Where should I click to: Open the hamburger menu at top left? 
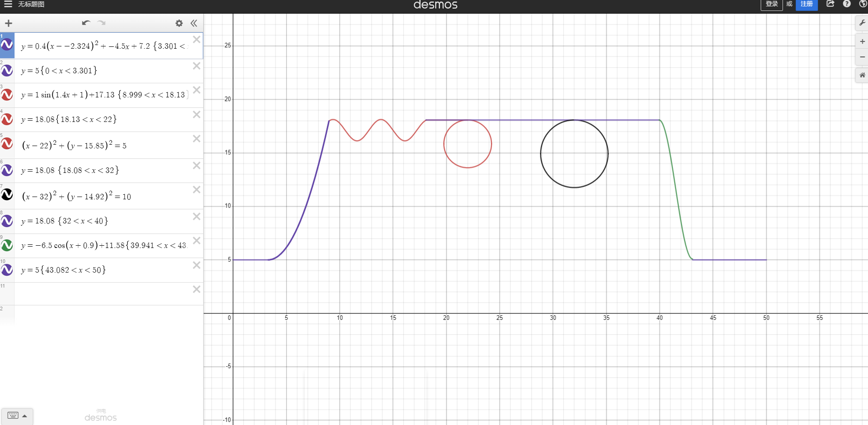(x=8, y=4)
